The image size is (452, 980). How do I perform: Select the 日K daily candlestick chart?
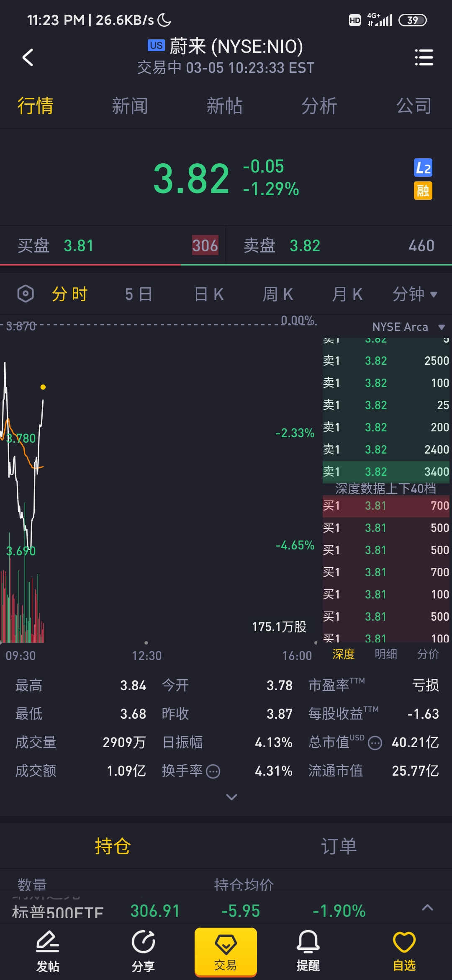point(209,294)
